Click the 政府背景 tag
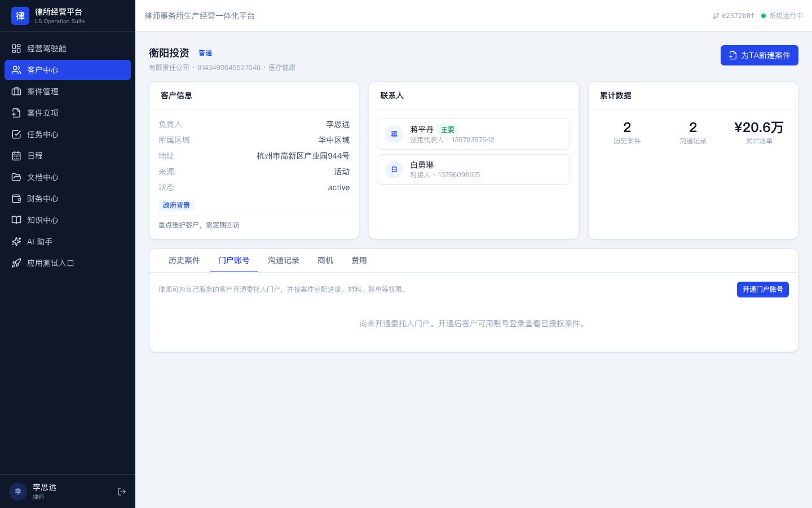Screen dimensions: 812x508 176,205
